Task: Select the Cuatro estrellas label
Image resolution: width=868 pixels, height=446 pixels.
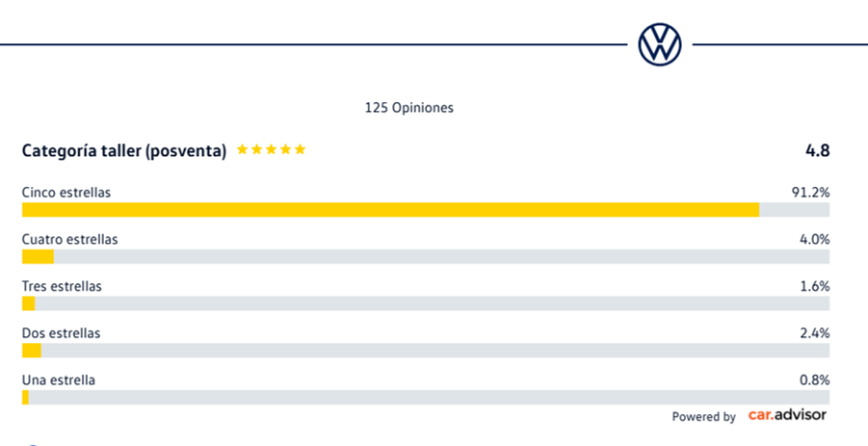Action: coord(69,240)
